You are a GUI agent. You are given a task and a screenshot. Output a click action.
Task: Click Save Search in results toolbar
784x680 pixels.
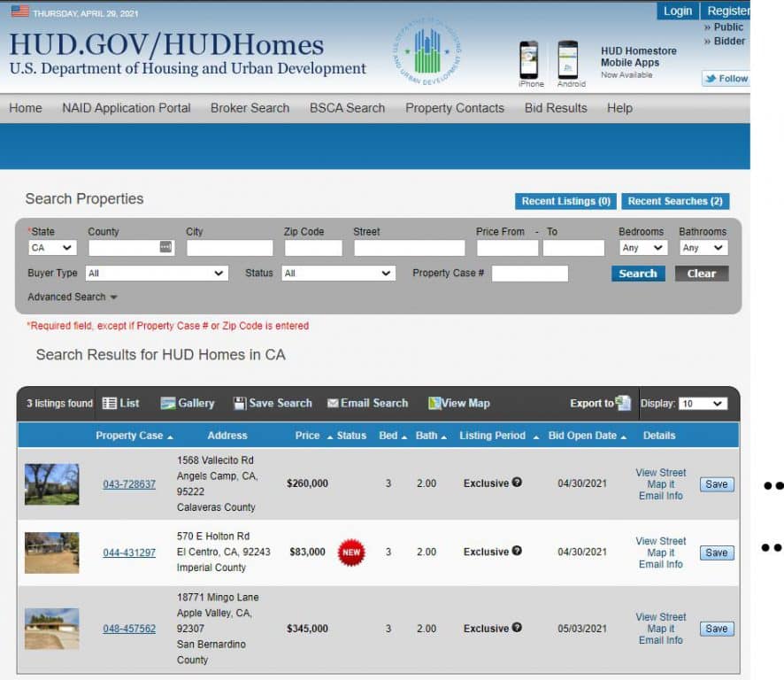click(273, 403)
